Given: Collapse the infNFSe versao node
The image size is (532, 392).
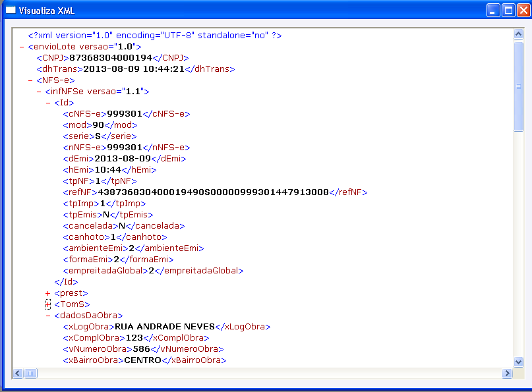Looking at the screenshot, I should point(39,92).
